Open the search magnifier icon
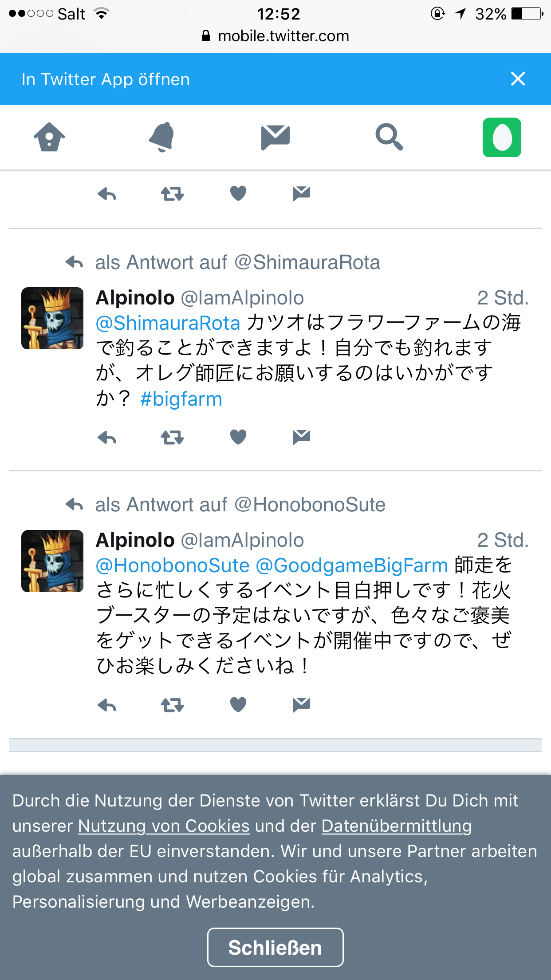The width and height of the screenshot is (551, 980). point(389,137)
